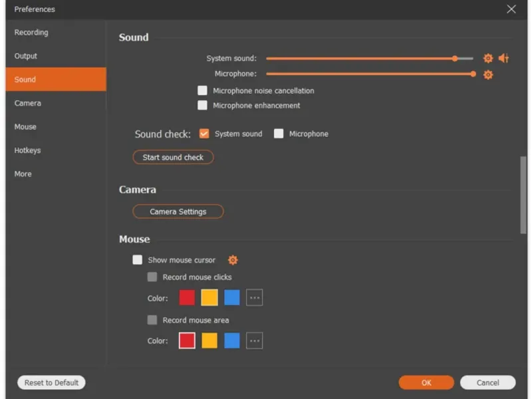Open microphone settings gear icon
Screen dimensions: 532x399
click(488, 74)
